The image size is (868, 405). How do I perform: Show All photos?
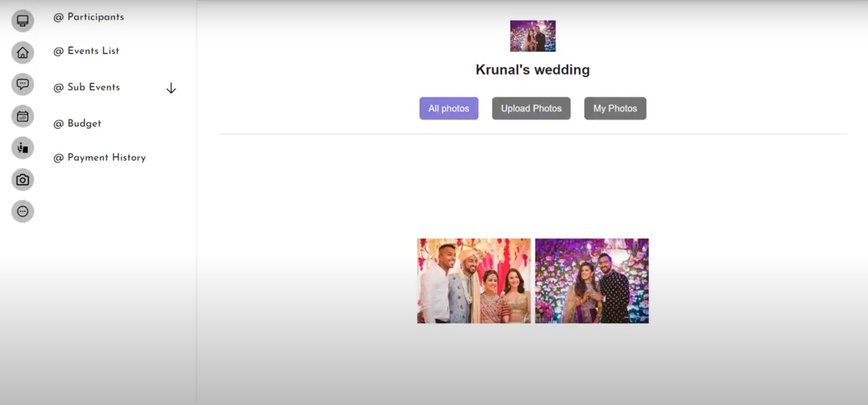point(449,108)
